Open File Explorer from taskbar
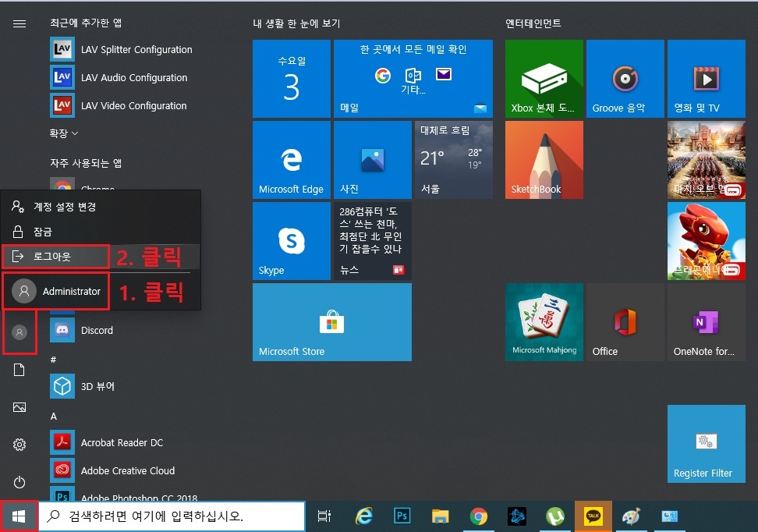This screenshot has width=758, height=532. pyautogui.click(x=441, y=516)
